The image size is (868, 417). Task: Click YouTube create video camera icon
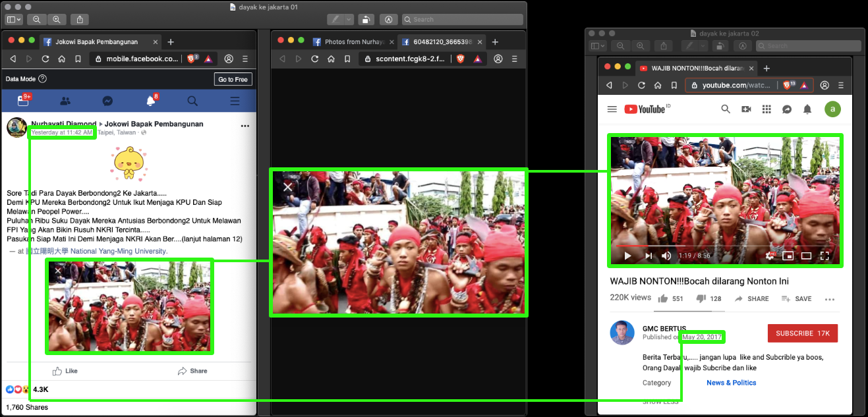746,109
